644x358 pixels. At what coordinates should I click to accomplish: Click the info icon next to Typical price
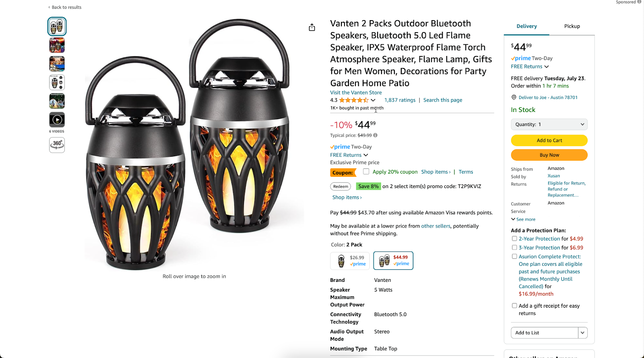(376, 135)
